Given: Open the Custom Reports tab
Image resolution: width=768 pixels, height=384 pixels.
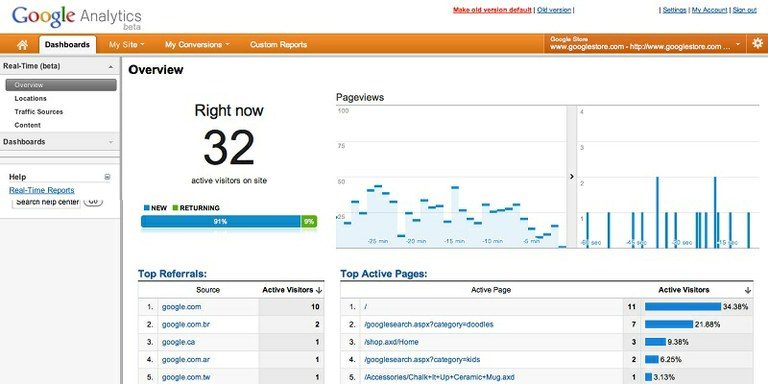Looking at the screenshot, I should (x=278, y=45).
